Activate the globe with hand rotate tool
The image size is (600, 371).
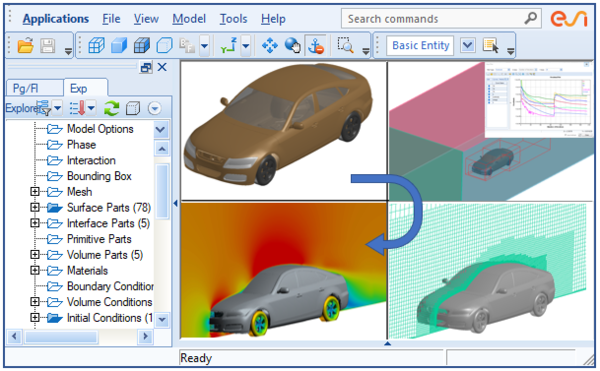(x=293, y=46)
